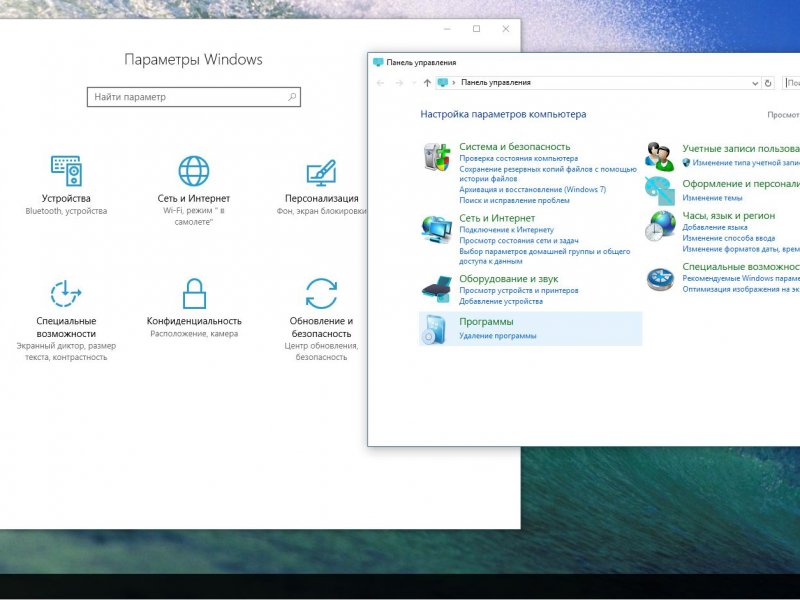Screen dimensions: 800x600
Task: Open Рекомендуемые Windows параметры link
Action: (741, 279)
